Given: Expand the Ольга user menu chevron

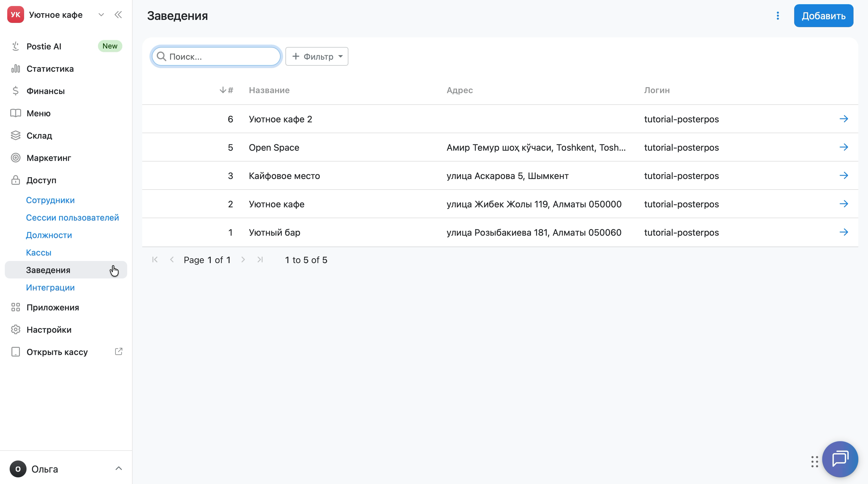Looking at the screenshot, I should point(119,469).
